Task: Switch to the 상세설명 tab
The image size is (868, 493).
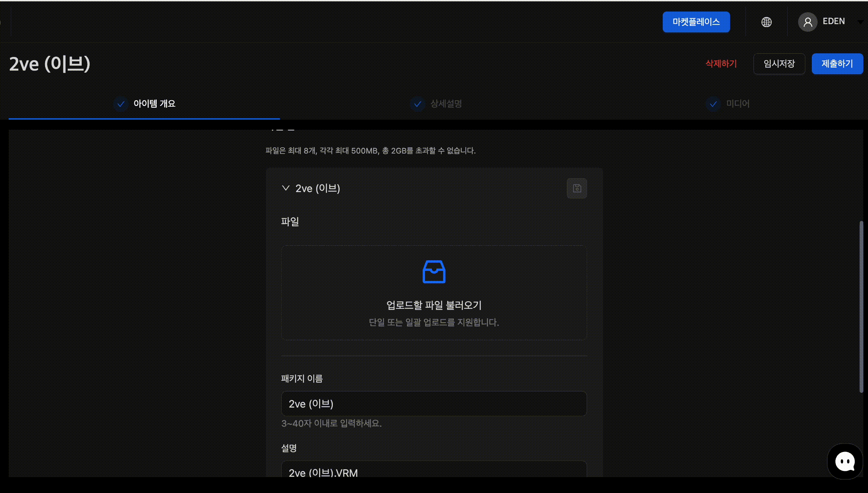Action: (446, 104)
